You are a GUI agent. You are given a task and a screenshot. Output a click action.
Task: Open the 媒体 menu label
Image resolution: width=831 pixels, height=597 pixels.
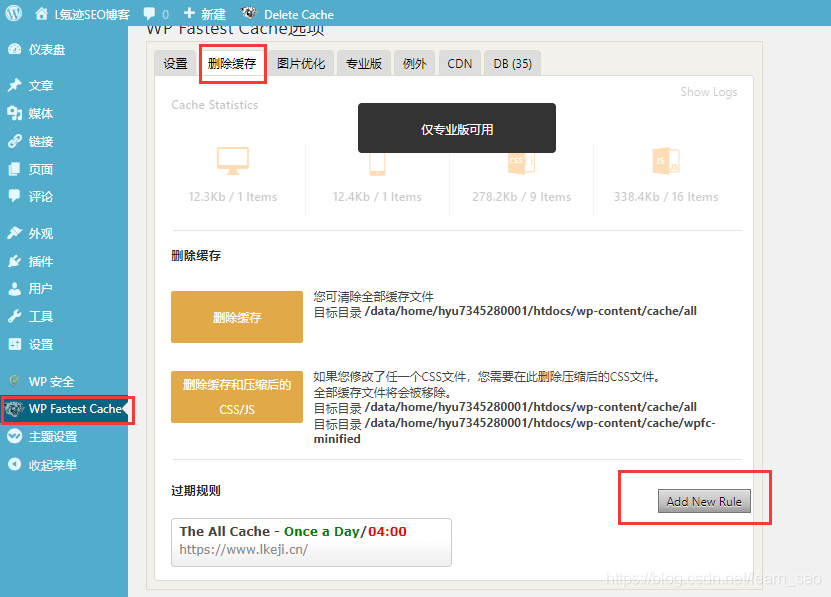41,113
